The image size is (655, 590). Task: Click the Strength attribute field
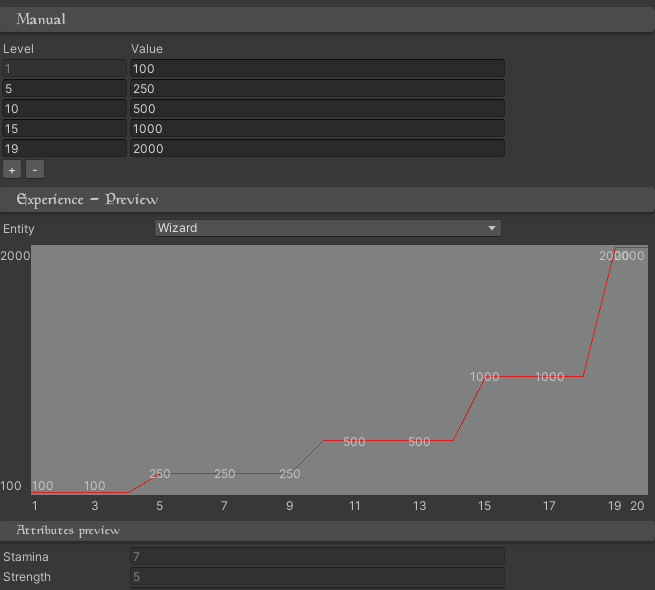317,577
